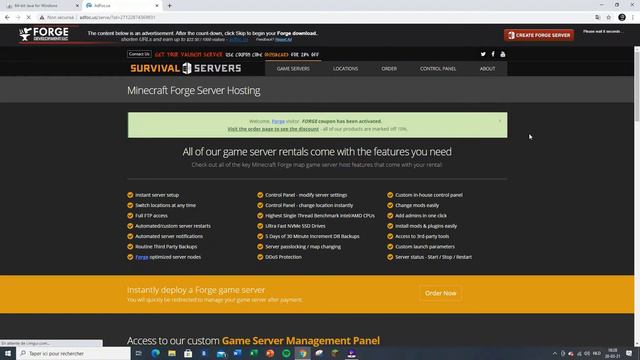Open the Control Panel menu item
Screen dimensions: 640x360
click(x=438, y=69)
